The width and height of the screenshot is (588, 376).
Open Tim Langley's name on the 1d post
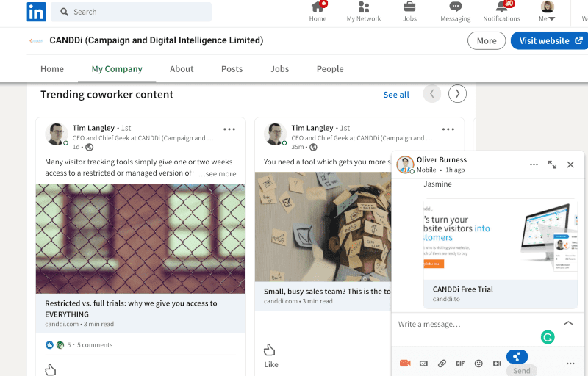pos(93,128)
